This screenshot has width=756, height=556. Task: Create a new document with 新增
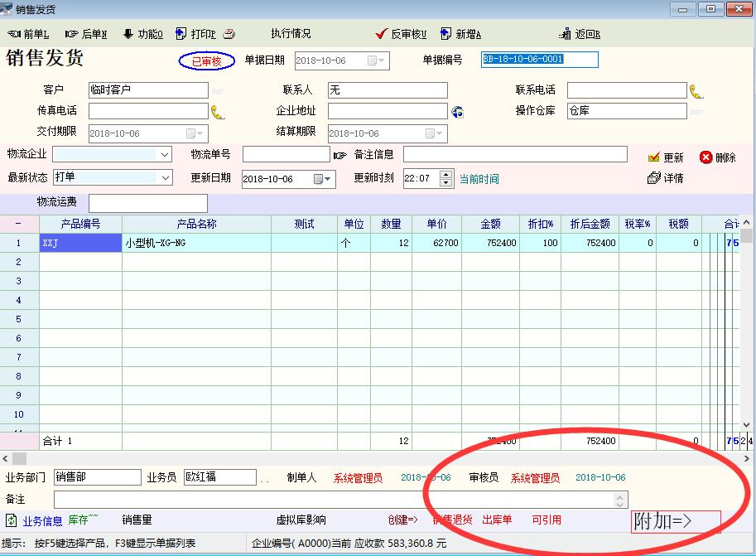point(461,34)
